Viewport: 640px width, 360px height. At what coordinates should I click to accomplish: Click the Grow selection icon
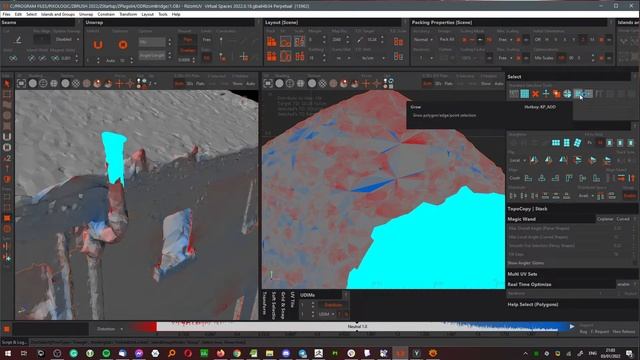[578, 94]
